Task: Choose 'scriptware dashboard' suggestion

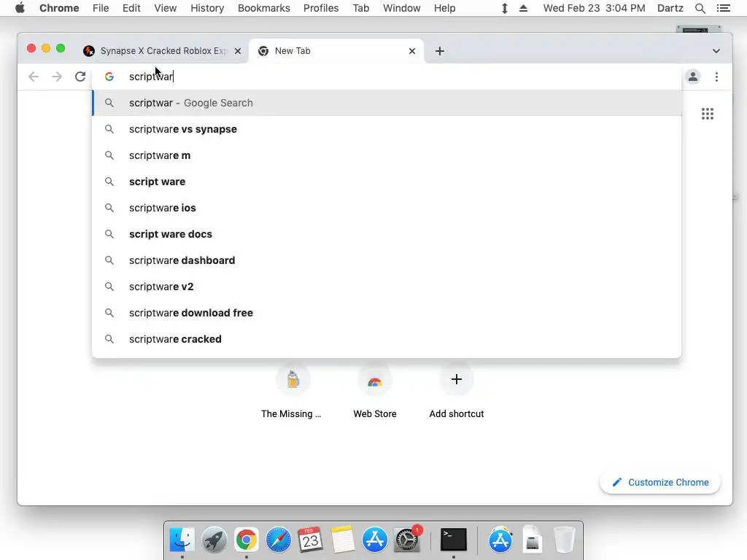Action: click(387, 260)
